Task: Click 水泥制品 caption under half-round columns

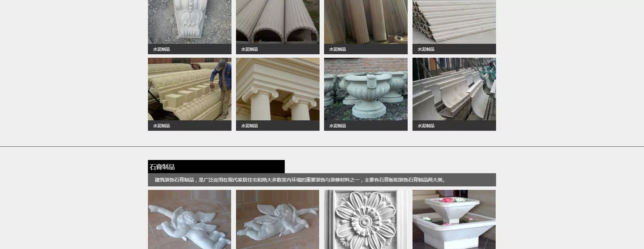Action: 250,49
